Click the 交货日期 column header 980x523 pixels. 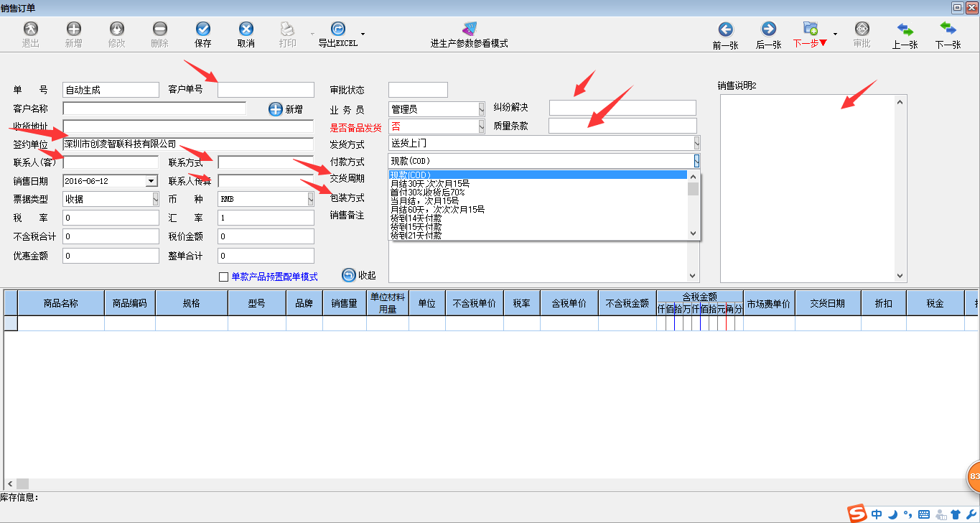click(x=828, y=304)
